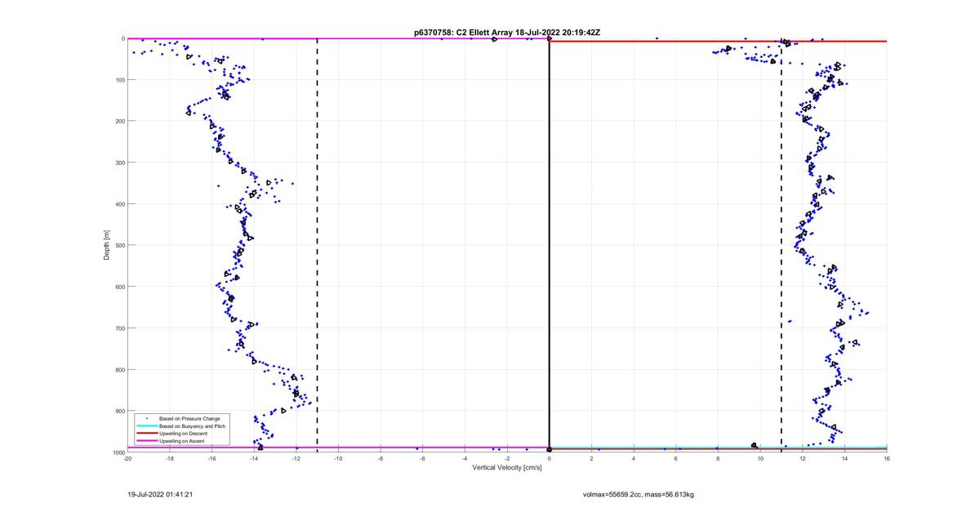Click the 'volmax=55659.2cc, mass=56.613kg' footer text
This screenshot has width=980, height=508.
[638, 494]
